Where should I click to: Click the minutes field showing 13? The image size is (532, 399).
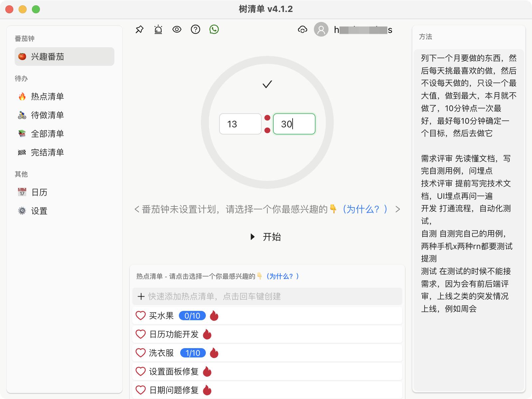pyautogui.click(x=240, y=124)
